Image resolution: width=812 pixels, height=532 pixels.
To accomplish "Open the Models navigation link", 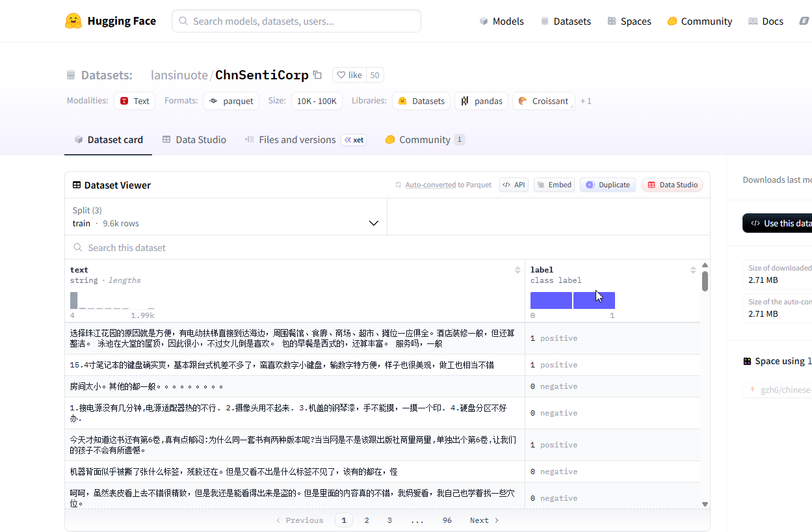I will (x=501, y=21).
